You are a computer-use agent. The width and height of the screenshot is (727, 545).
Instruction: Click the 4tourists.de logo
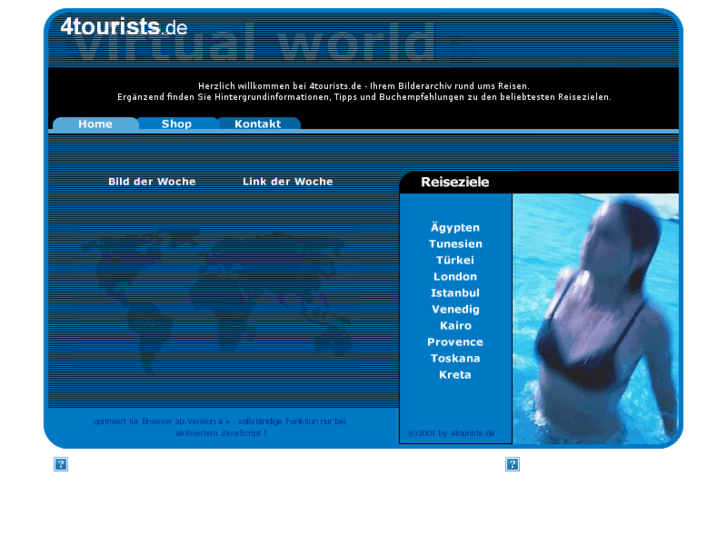[x=124, y=26]
